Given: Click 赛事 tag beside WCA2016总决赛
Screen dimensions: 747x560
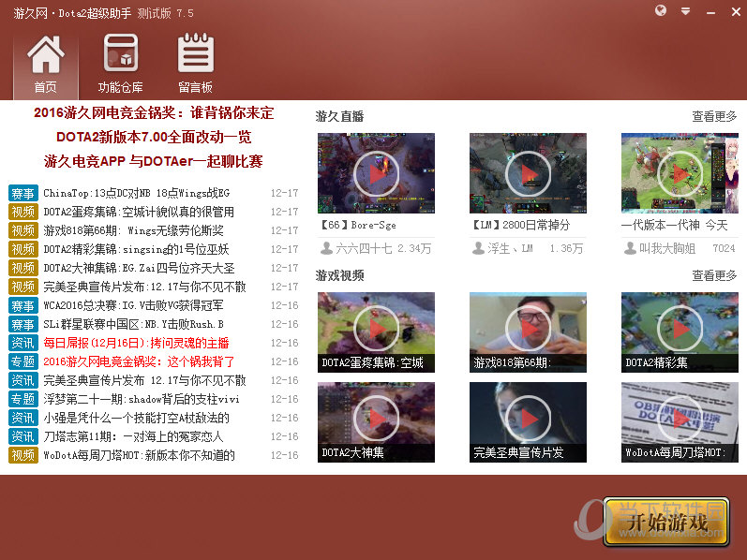Looking at the screenshot, I should 22,305.
